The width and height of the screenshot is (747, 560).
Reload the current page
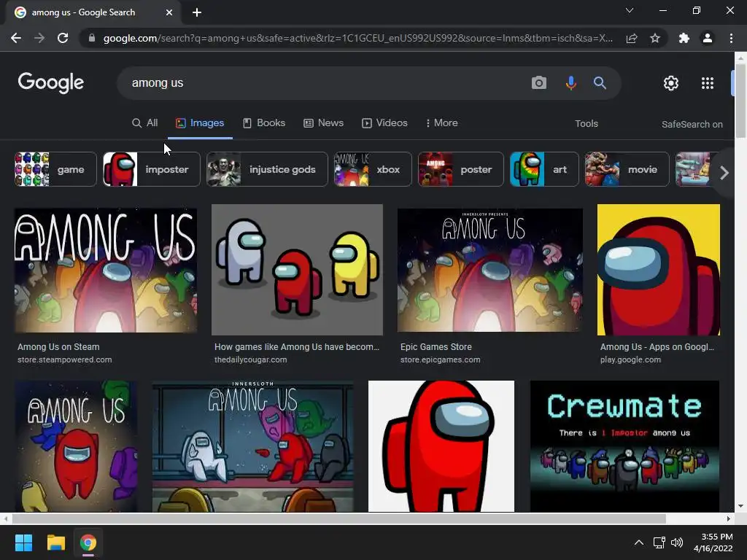point(63,38)
